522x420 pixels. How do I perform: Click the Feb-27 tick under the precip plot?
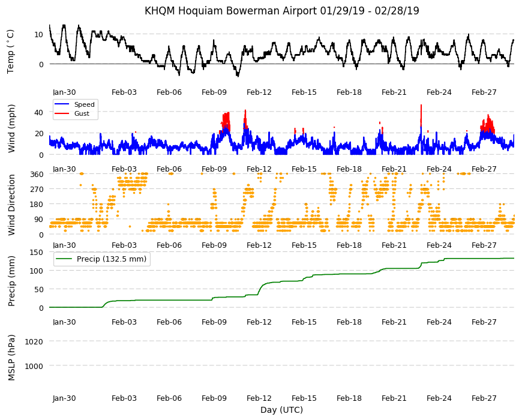click(484, 322)
